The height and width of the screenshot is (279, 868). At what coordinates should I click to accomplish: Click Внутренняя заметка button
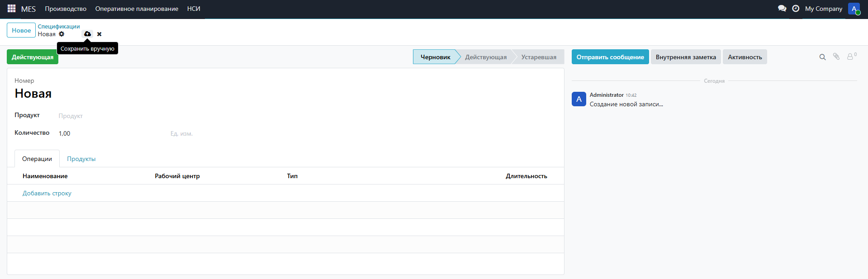point(686,57)
